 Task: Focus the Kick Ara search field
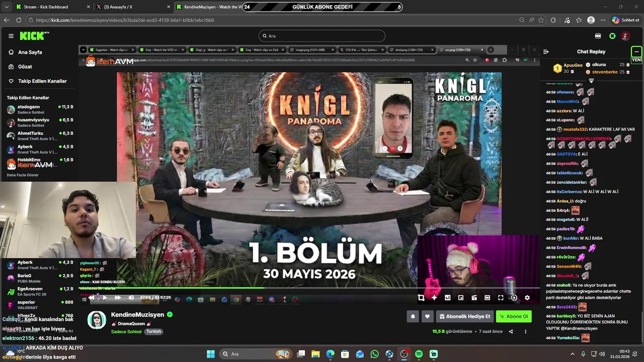coord(322,36)
